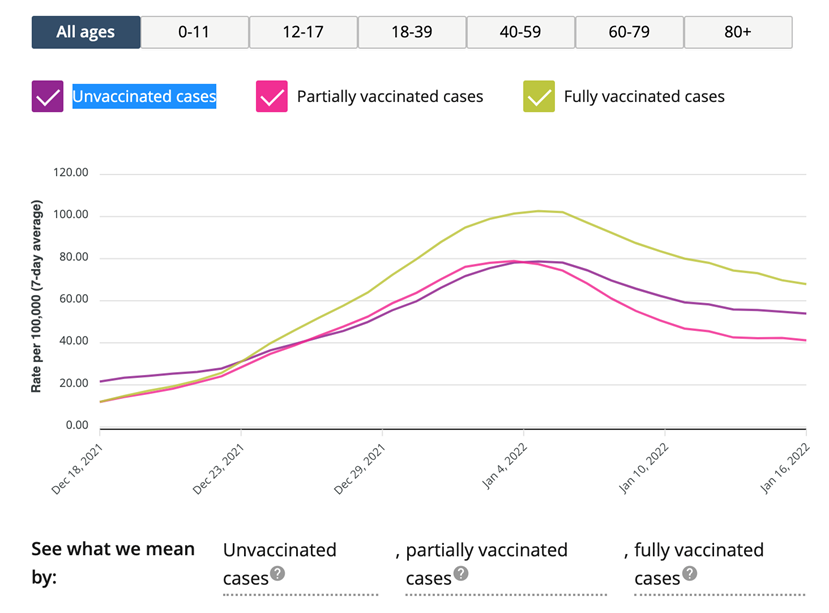Choose the 80+ age tab

[738, 32]
